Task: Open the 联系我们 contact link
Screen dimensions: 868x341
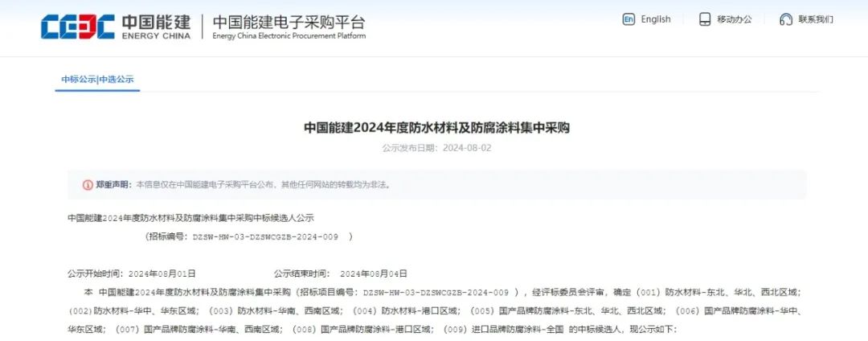Action: (816, 19)
